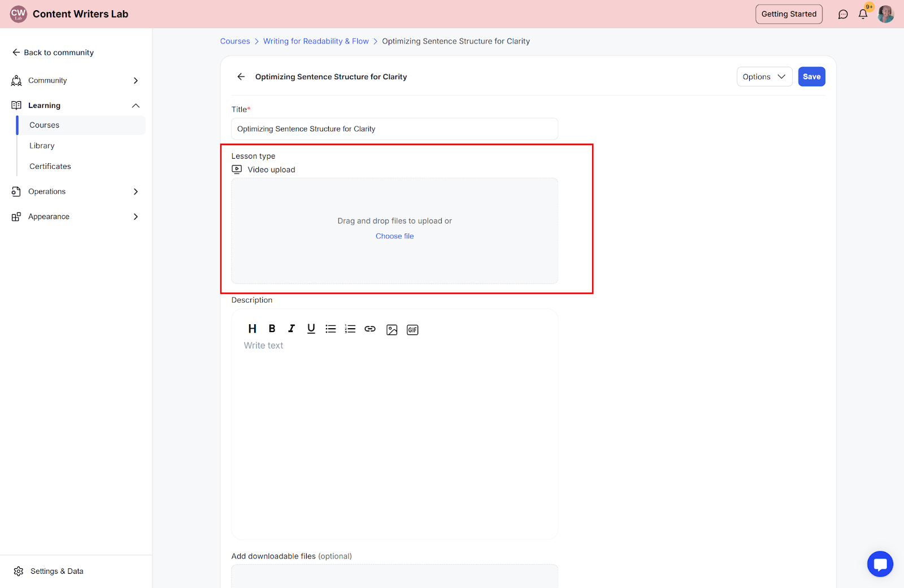904x588 pixels.
Task: Open Getting Started guide
Action: 789,14
